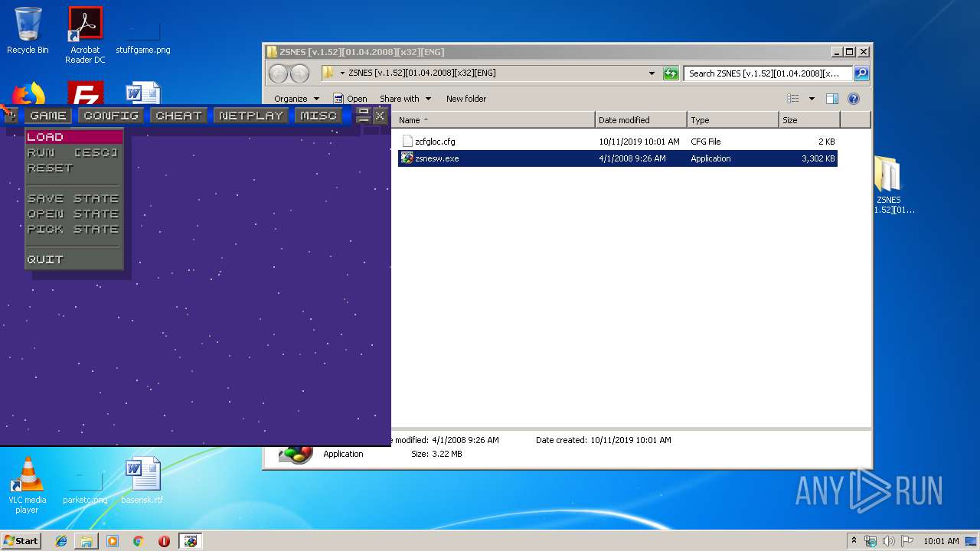Toggle the Explorer preview pane
The image size is (980, 551).
(x=832, y=99)
